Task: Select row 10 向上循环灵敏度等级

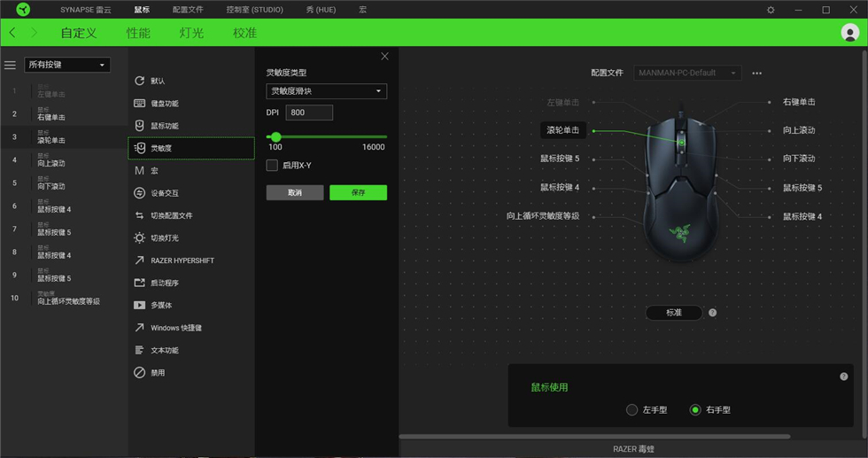Action: pyautogui.click(x=64, y=298)
